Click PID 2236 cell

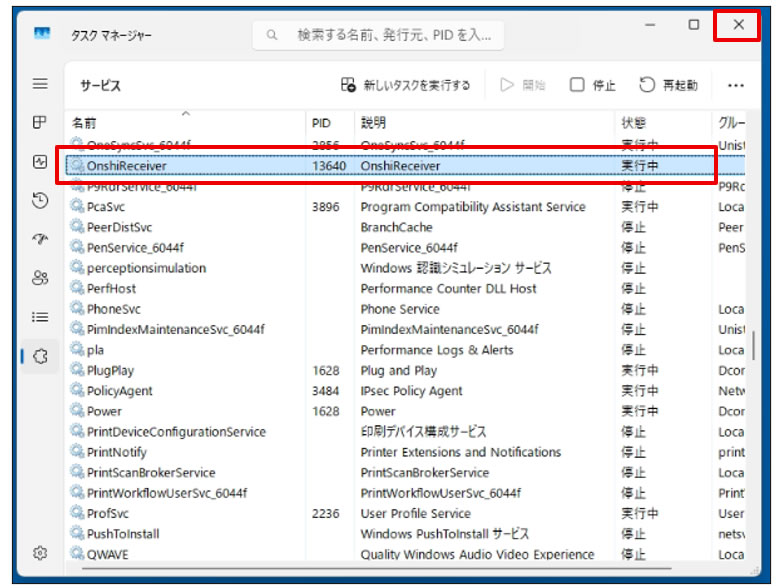[326, 514]
